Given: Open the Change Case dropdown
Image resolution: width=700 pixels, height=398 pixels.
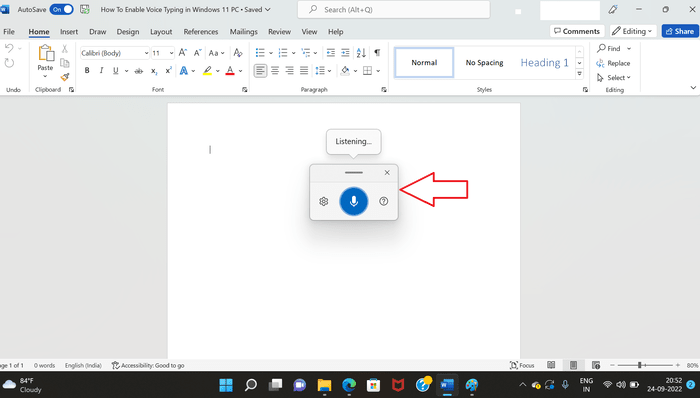Looking at the screenshot, I should (217, 53).
